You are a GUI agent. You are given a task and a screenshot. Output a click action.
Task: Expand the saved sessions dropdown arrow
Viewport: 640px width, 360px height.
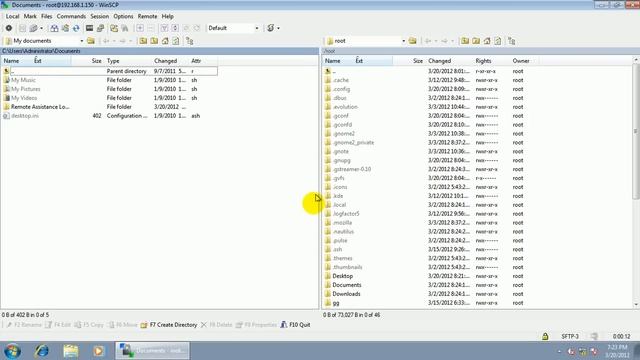pos(41,28)
